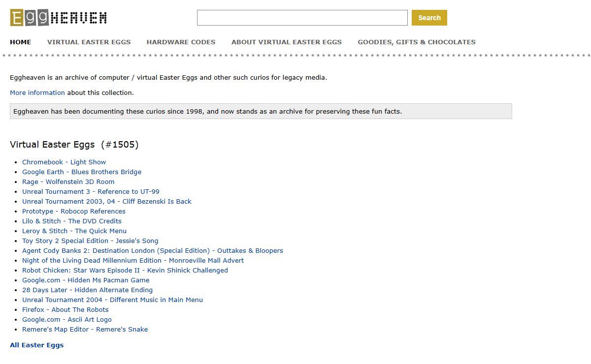Open Chromebook - Light Show entry

[64, 162]
